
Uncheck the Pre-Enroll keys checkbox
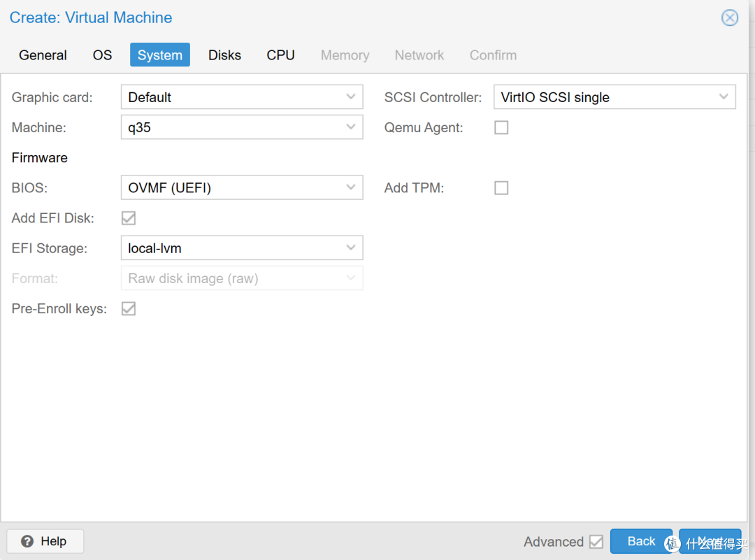tap(129, 308)
